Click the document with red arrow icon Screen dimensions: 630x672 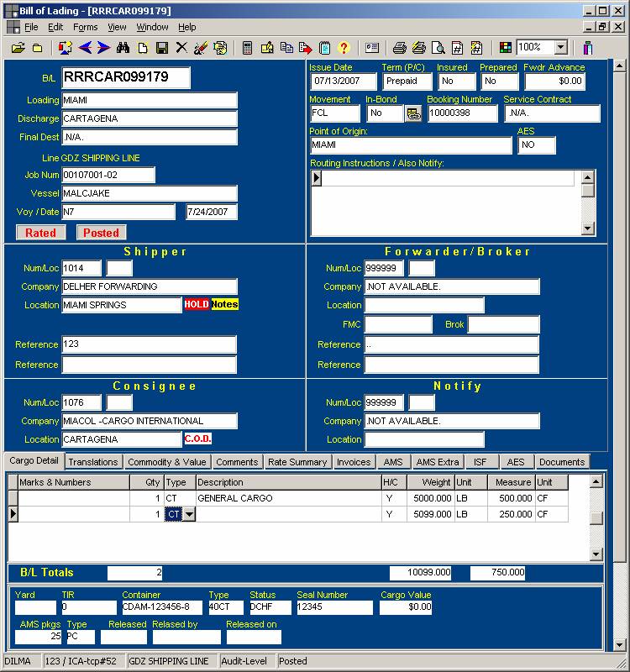tap(306, 48)
